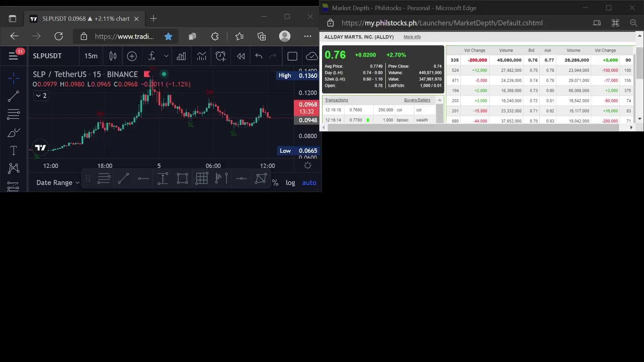Start bar replay with the rewind icon

tap(241, 56)
